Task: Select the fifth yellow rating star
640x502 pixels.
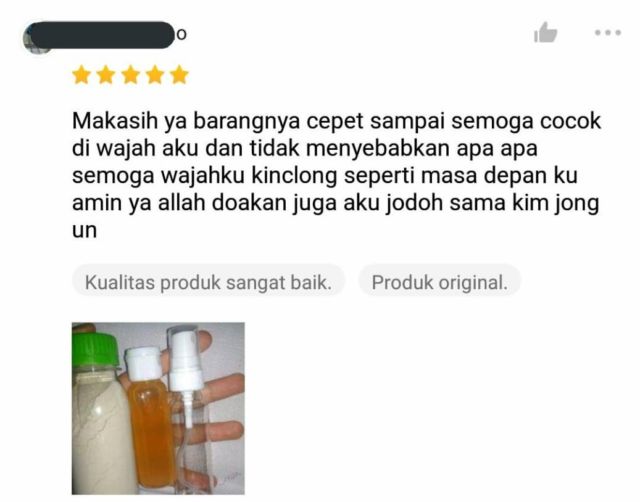Action: pyautogui.click(x=180, y=75)
